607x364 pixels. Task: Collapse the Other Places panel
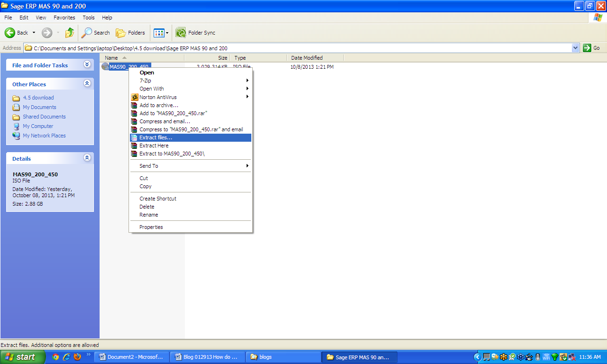87,83
